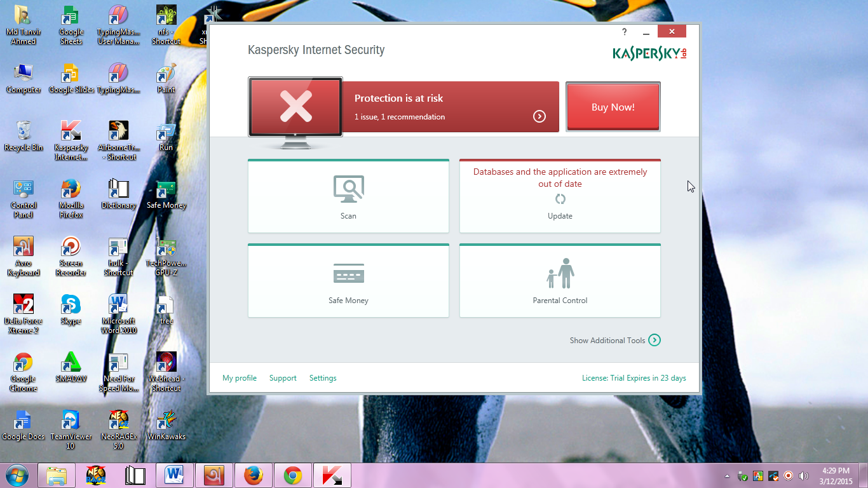Select the TypingMaster User Manager desktop shortcut
Image resolution: width=868 pixels, height=488 pixels.
click(118, 25)
